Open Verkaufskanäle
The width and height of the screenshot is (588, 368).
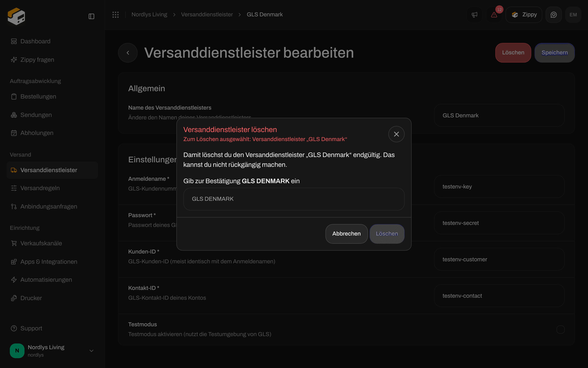point(52,243)
